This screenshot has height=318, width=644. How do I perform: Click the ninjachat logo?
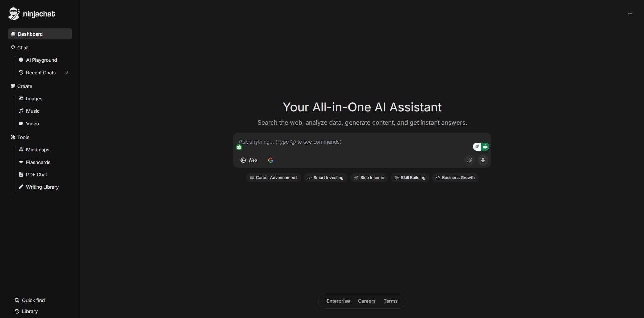(32, 14)
